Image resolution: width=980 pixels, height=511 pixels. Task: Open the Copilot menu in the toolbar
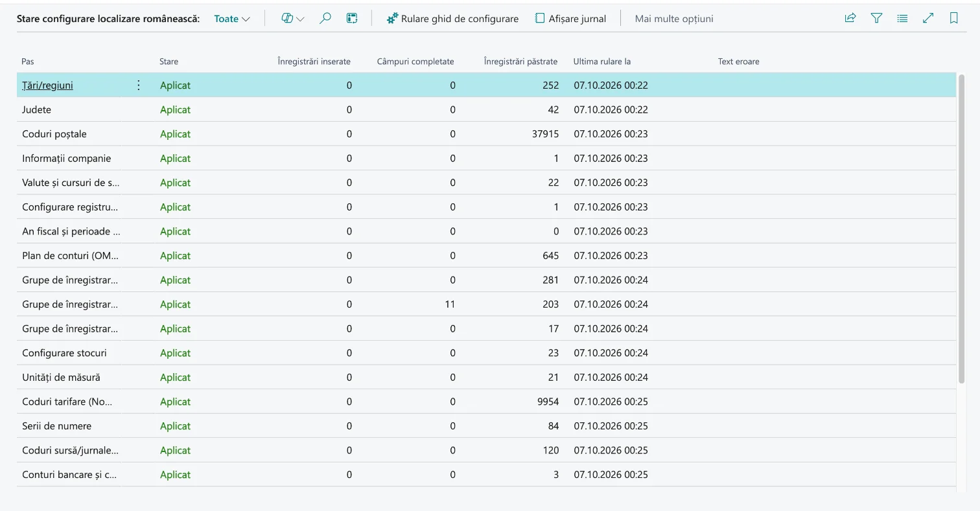(293, 19)
